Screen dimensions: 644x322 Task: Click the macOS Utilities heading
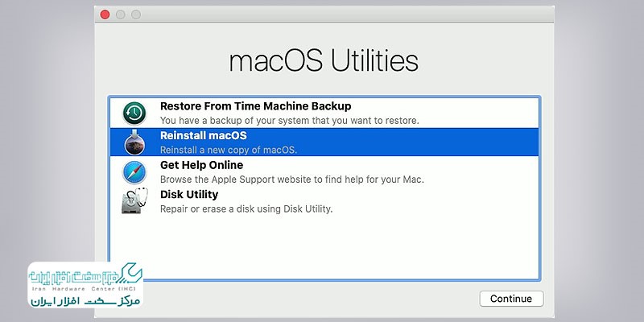tap(324, 61)
